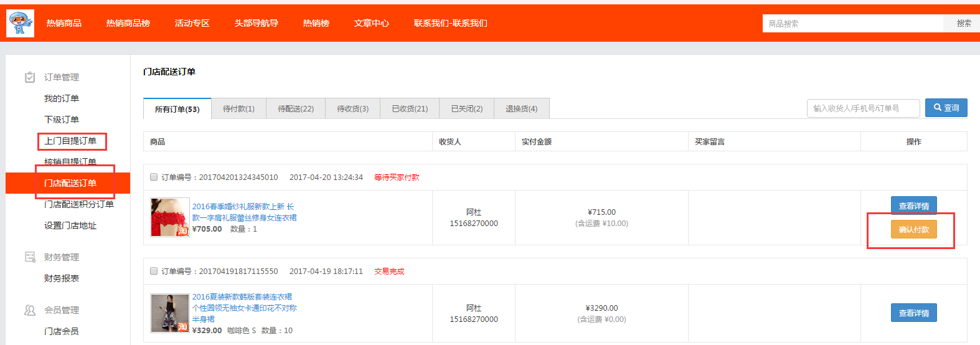980x345 pixels.
Task: Select the 已收货(21) tab
Action: [x=410, y=109]
